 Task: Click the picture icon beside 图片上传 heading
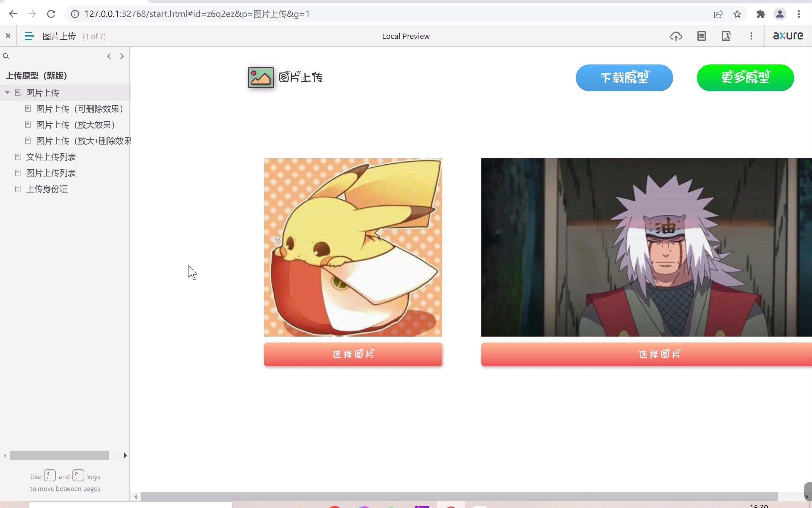tap(261, 77)
